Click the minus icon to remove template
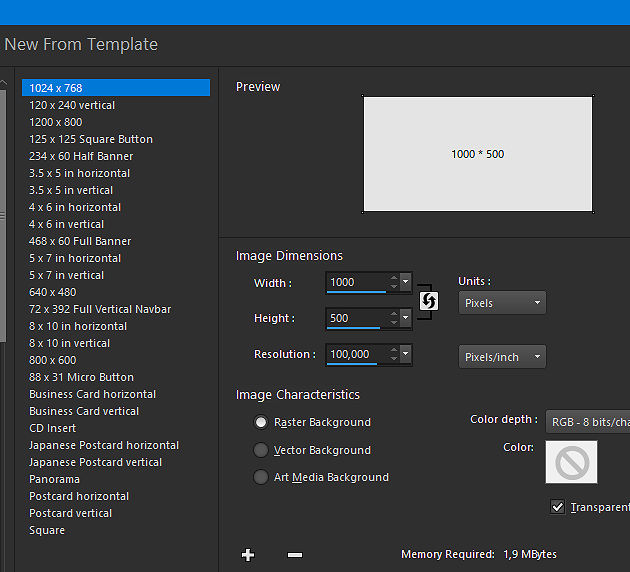Viewport: 630px width, 572px height. coord(295,555)
